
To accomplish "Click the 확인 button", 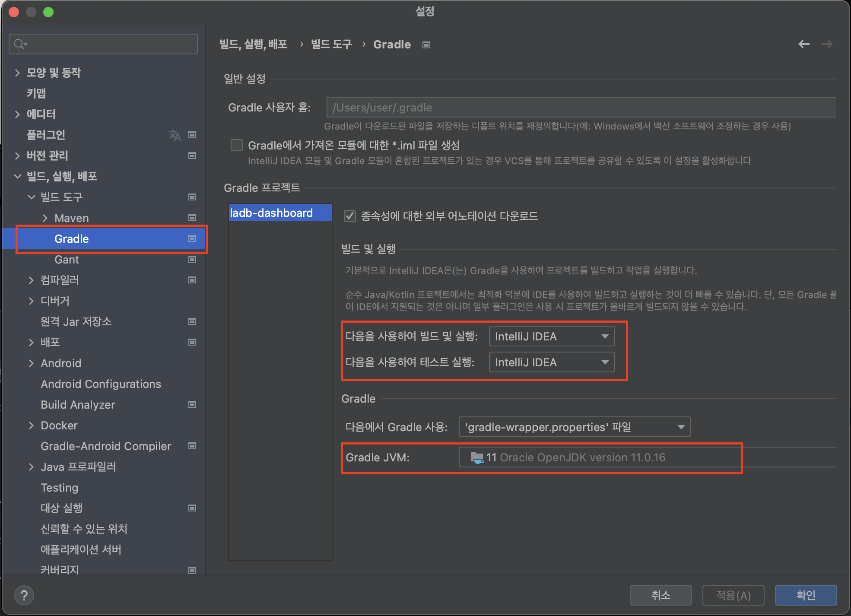I will click(805, 595).
